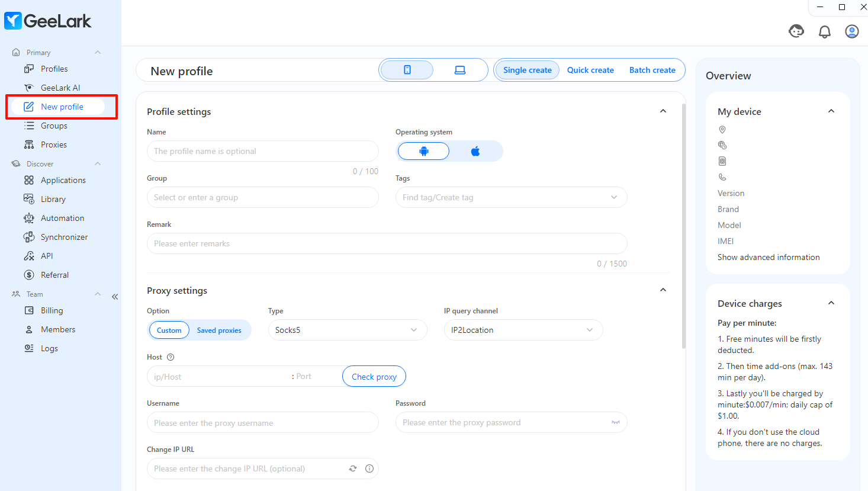Click the Library sidebar icon
The image size is (868, 491).
pyautogui.click(x=28, y=199)
